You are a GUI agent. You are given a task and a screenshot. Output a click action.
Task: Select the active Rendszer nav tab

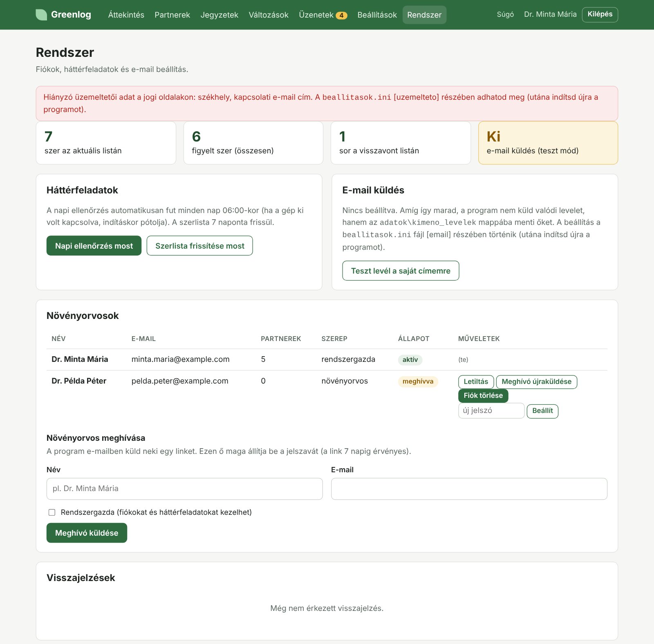(424, 15)
